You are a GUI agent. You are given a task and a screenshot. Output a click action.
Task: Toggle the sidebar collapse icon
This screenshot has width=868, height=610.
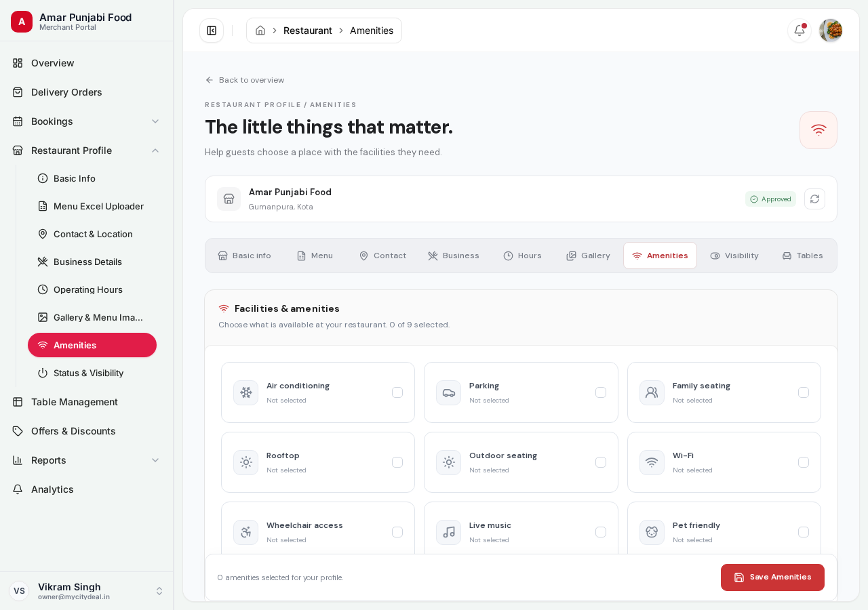point(212,30)
